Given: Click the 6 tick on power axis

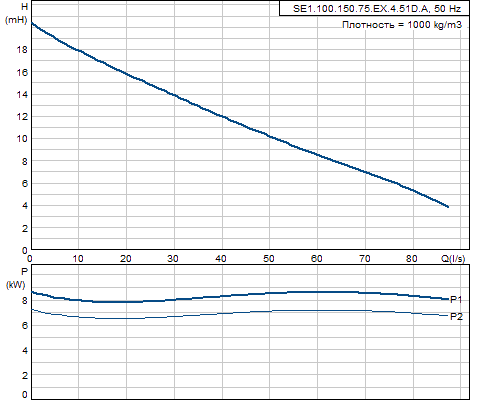Looking at the screenshot, I should [x=25, y=325].
